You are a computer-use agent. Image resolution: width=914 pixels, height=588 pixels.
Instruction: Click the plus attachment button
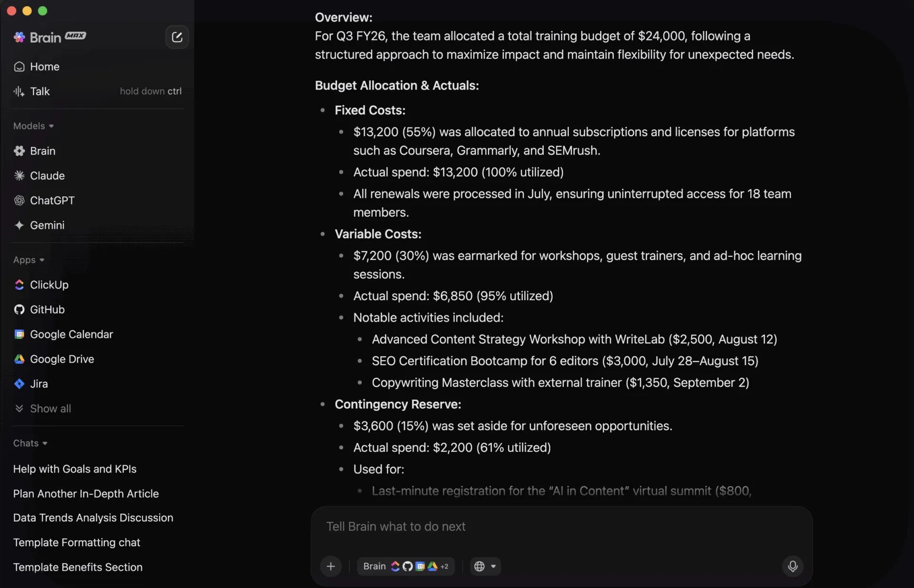[x=331, y=566]
